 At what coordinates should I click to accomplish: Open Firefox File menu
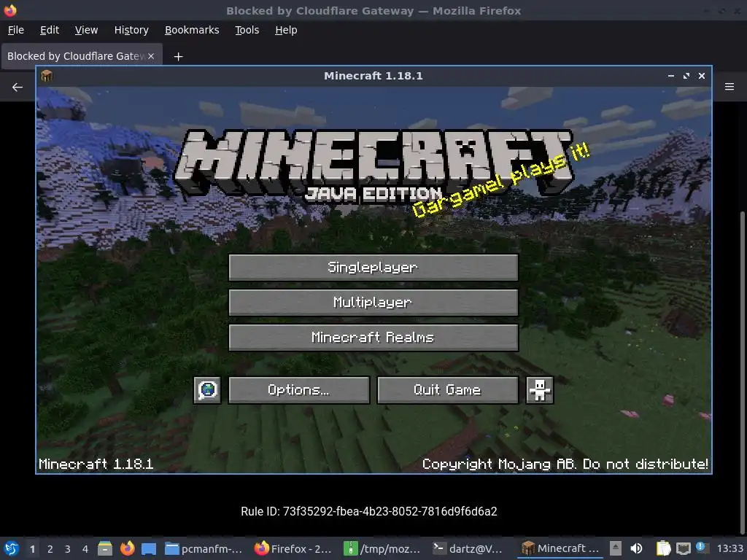pyautogui.click(x=16, y=30)
